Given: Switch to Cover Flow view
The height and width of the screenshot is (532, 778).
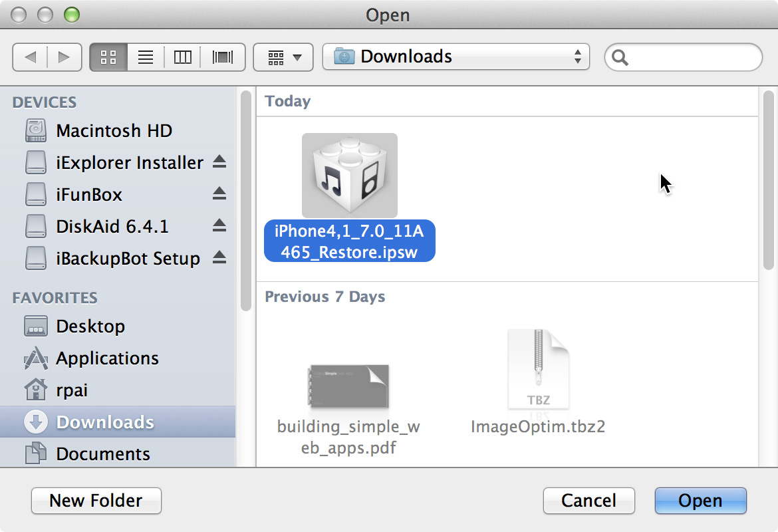Looking at the screenshot, I should 223,57.
